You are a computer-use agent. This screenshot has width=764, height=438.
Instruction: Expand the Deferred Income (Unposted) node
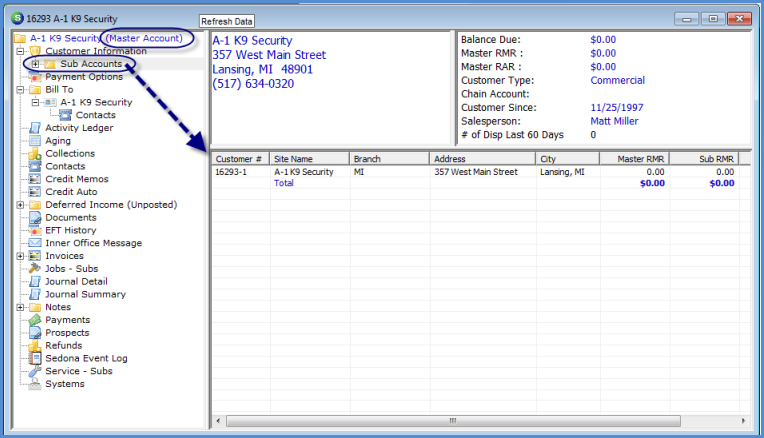pos(20,205)
